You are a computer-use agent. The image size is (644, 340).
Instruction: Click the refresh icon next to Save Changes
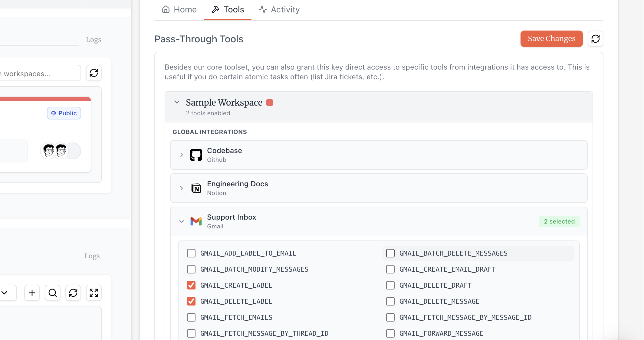(x=595, y=39)
